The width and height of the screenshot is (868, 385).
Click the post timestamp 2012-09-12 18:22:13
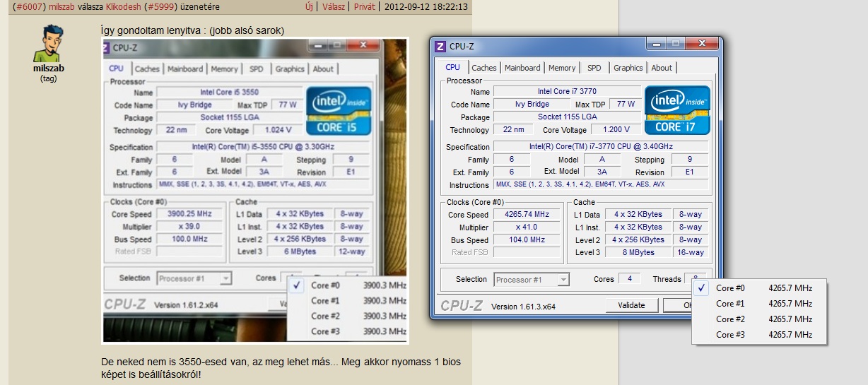[x=426, y=7]
